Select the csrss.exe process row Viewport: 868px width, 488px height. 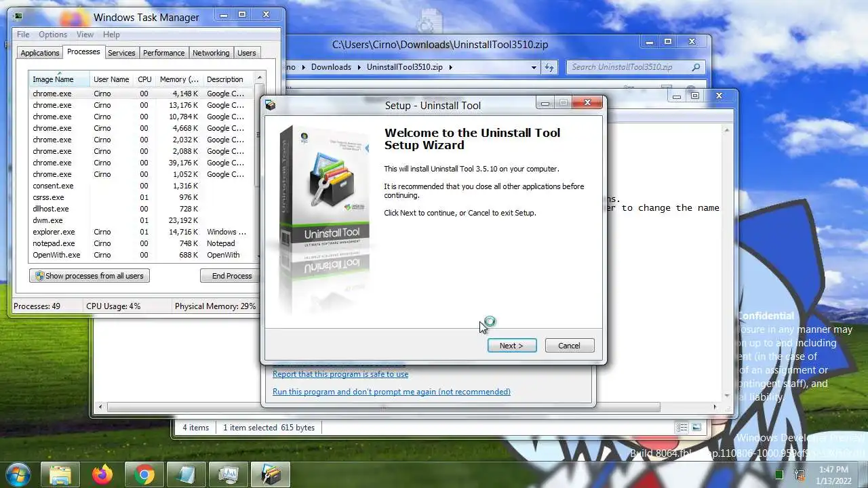[141, 197]
